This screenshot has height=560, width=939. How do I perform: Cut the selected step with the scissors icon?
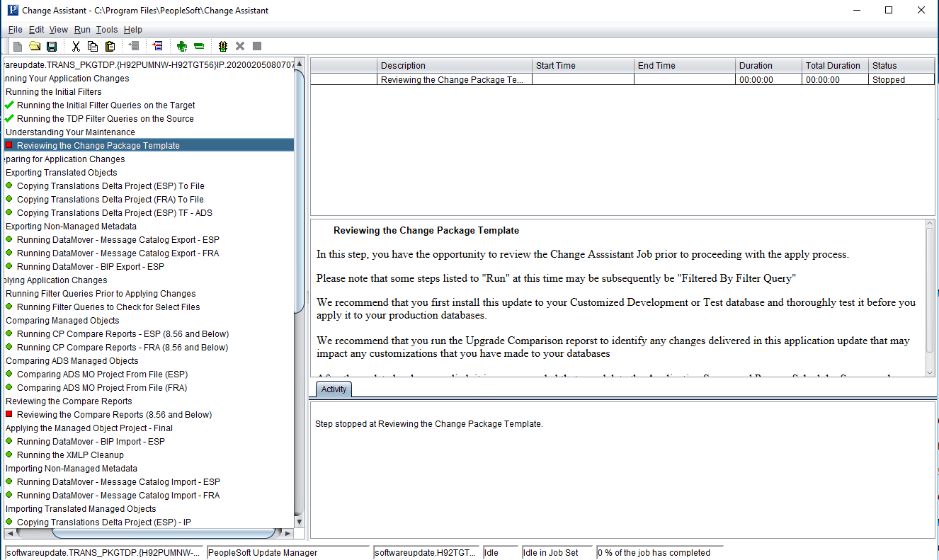coord(76,45)
